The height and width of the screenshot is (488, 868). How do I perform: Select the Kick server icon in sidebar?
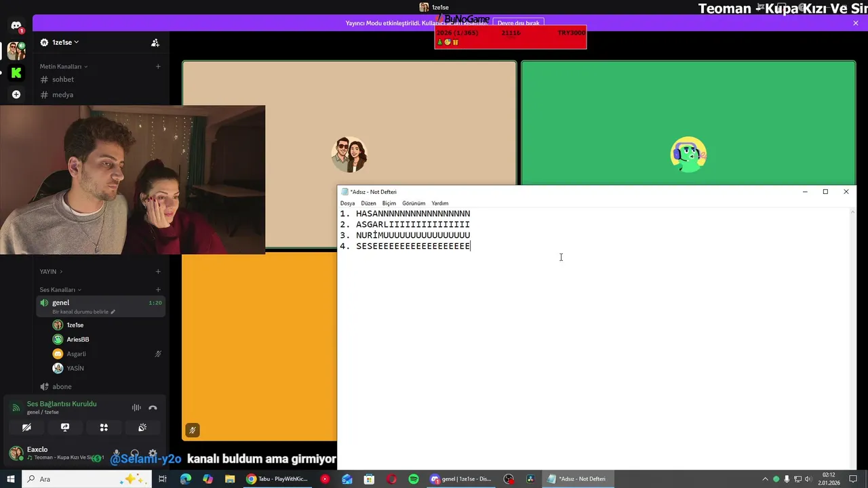point(16,73)
